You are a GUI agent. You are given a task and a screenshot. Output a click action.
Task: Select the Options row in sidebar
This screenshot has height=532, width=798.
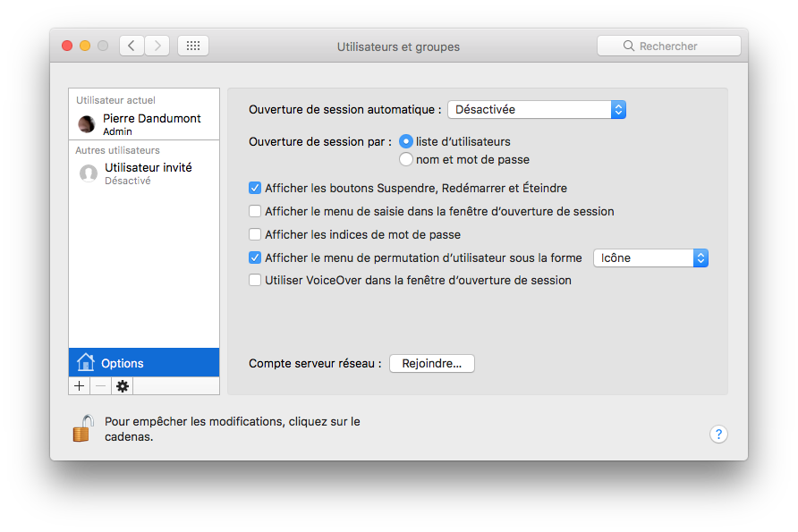[144, 362]
